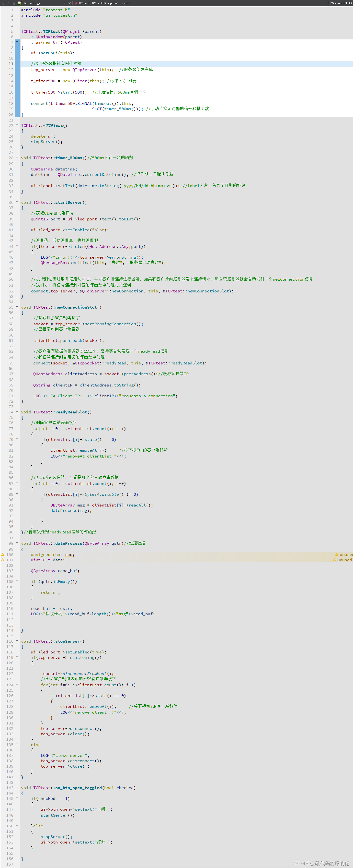Click the "close server" string on line 137
Viewport: 353px width, 868px height.
[x=70, y=755]
